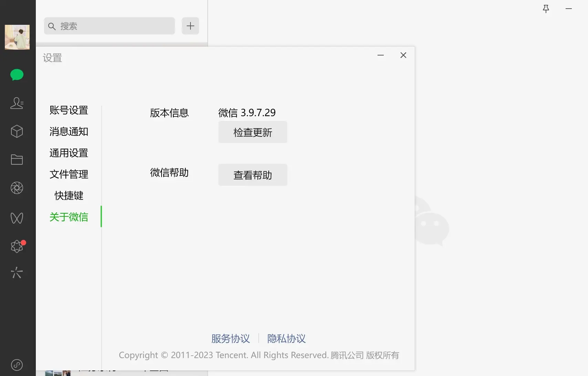Click the 设置 dialog title
This screenshot has width=588, height=376.
pyautogui.click(x=52, y=58)
